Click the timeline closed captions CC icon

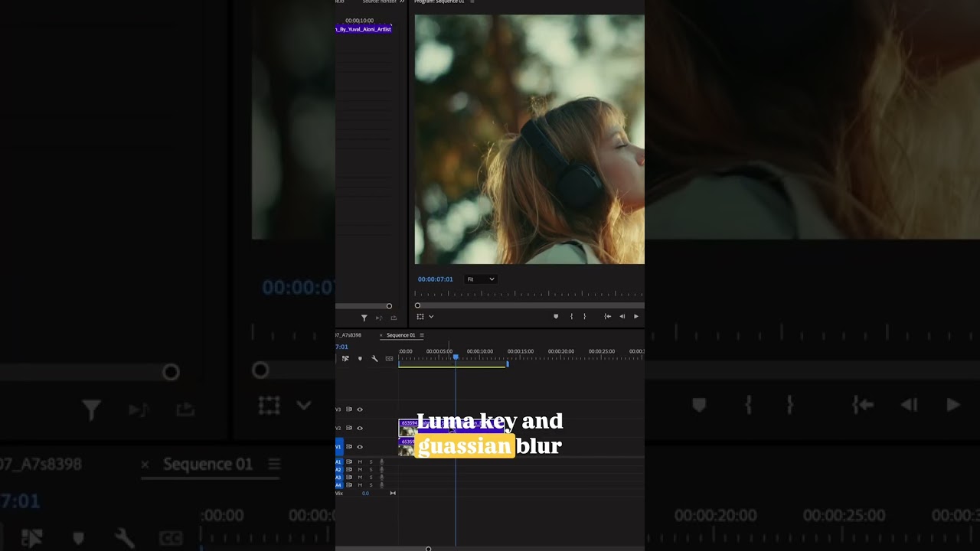click(389, 358)
